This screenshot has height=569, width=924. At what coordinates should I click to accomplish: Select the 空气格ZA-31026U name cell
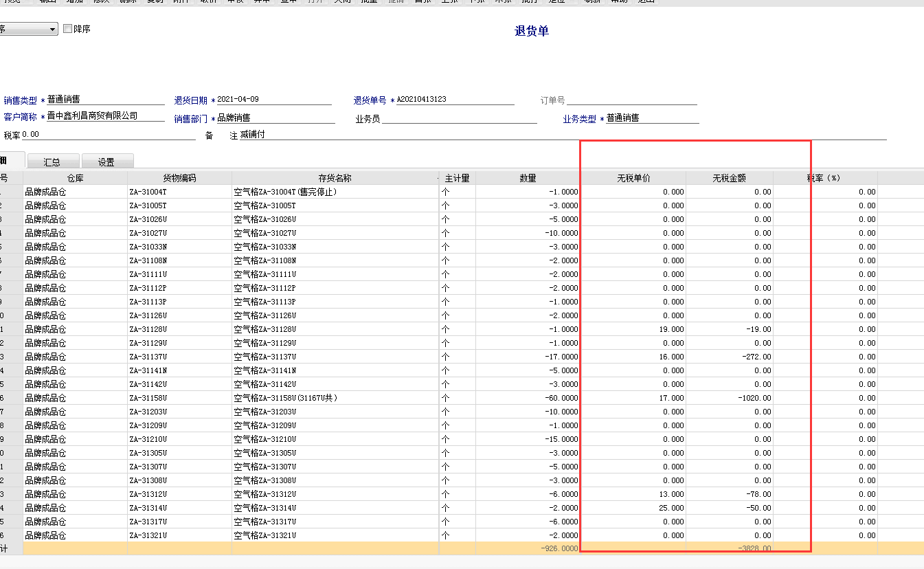[335, 219]
